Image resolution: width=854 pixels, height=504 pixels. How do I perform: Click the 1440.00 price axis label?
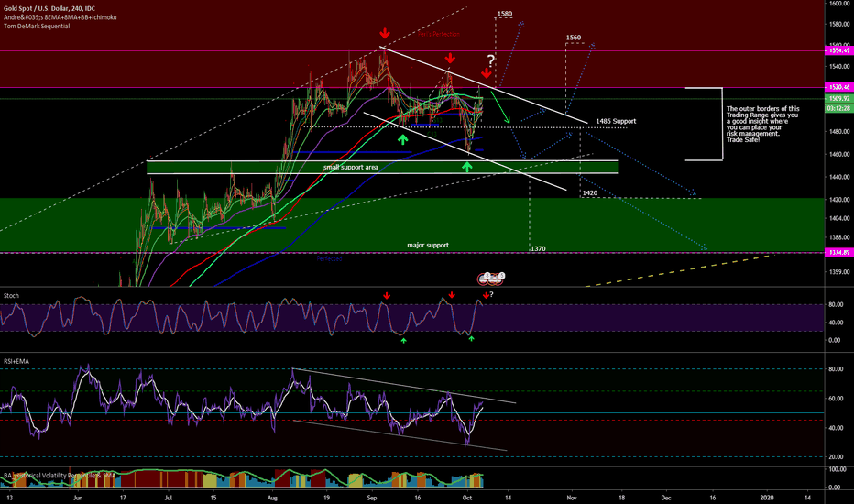click(x=839, y=177)
